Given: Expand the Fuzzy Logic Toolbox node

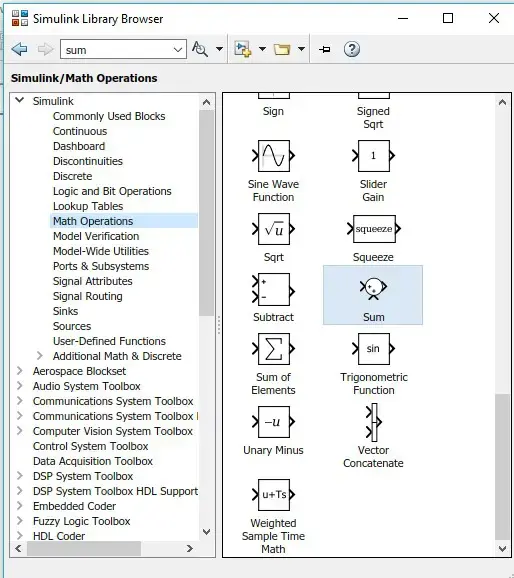Looking at the screenshot, I should [x=20, y=520].
